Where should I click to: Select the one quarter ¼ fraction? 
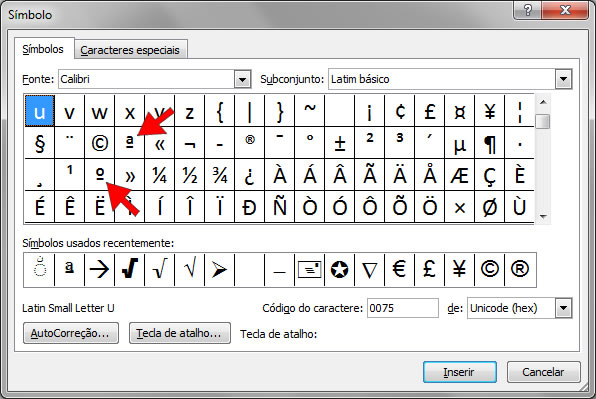point(160,174)
